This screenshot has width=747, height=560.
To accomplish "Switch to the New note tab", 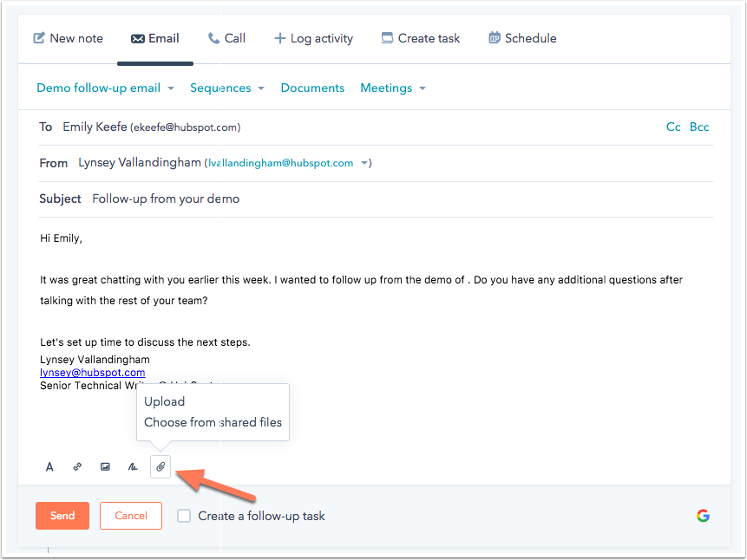I will [x=69, y=38].
